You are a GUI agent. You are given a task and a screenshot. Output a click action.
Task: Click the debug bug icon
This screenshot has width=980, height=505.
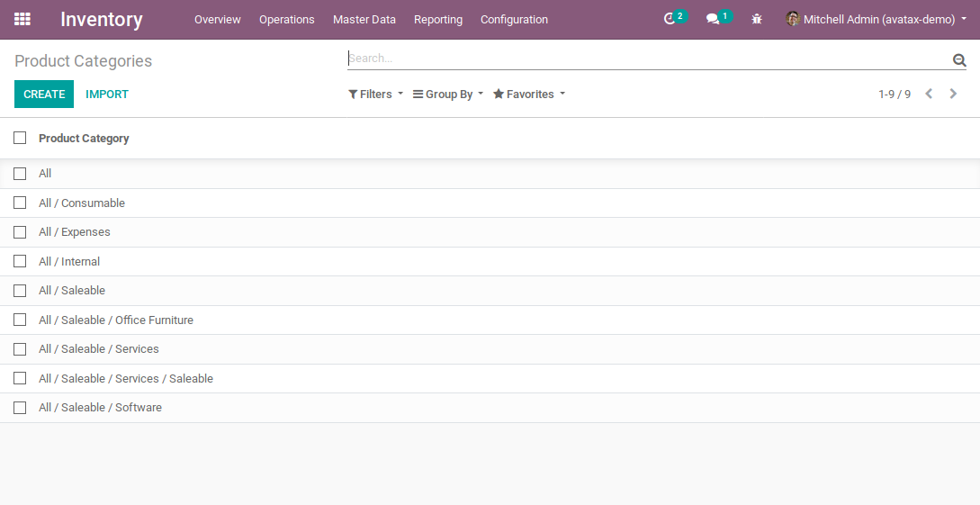(x=757, y=19)
